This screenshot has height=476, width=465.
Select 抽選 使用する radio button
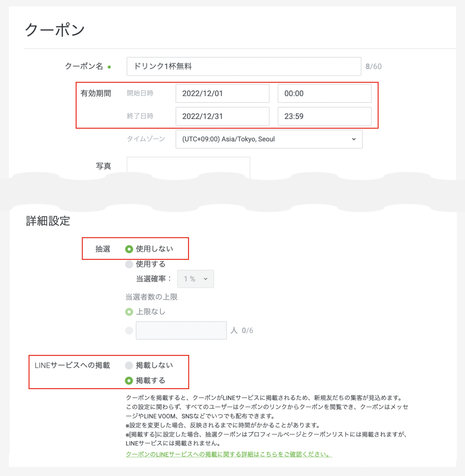129,264
